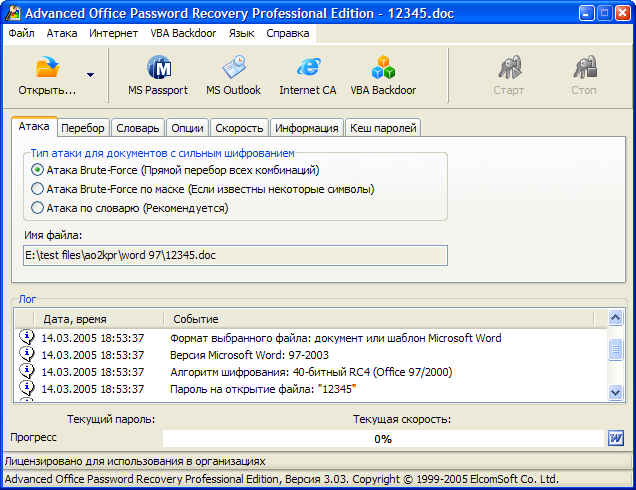Open the VBA Backdoor toolbar tool
Image resolution: width=636 pixels, height=490 pixels.
click(x=383, y=75)
